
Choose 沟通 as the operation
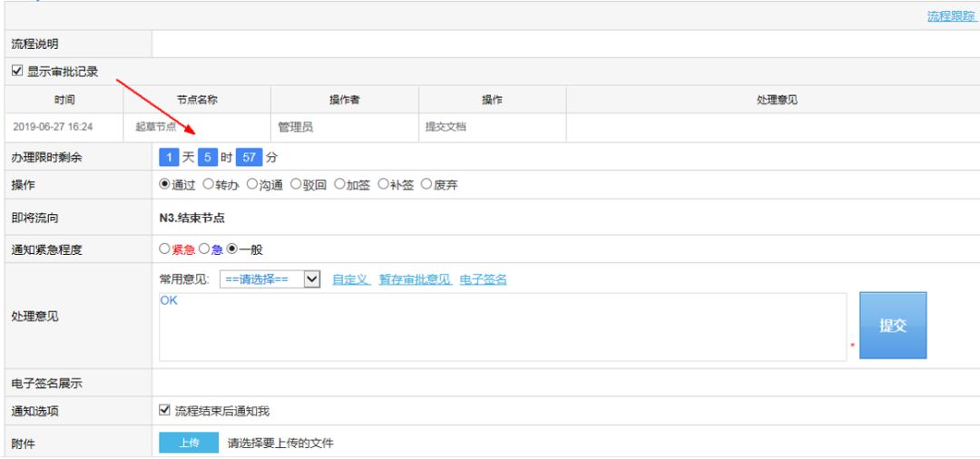pyautogui.click(x=252, y=185)
